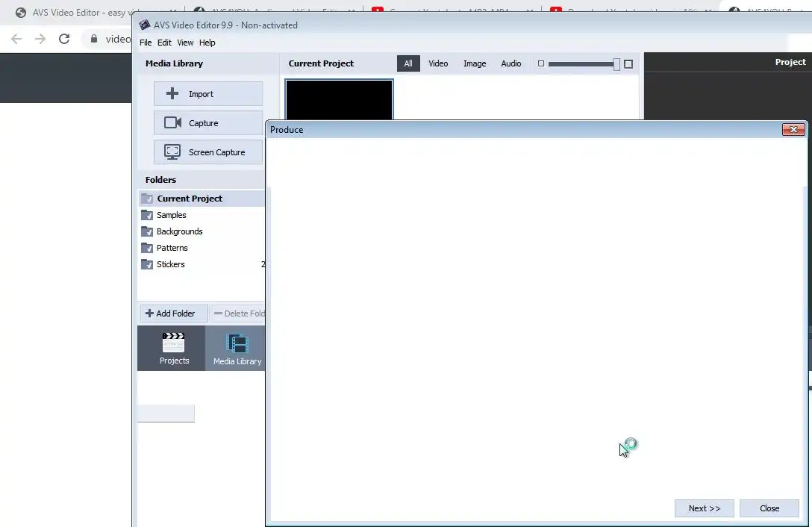This screenshot has height=527, width=812.
Task: Click the browser forward arrow
Action: 40,39
